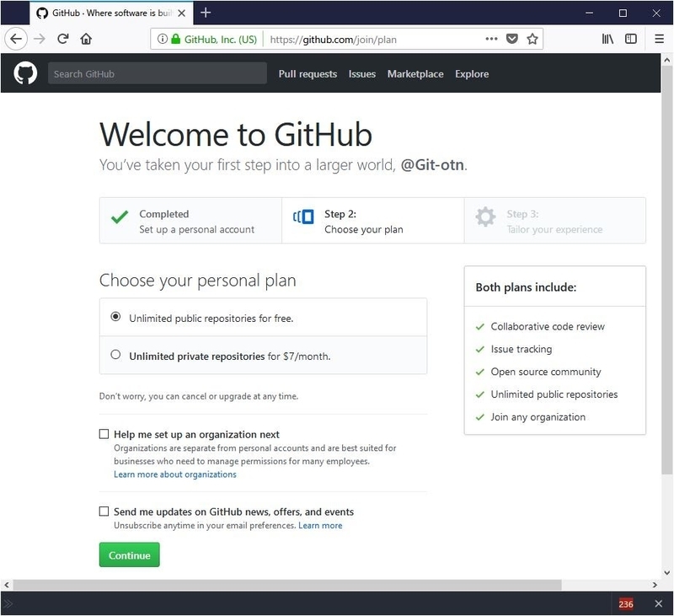Click the Search GitHub input field
The image size is (674, 616).
(157, 74)
